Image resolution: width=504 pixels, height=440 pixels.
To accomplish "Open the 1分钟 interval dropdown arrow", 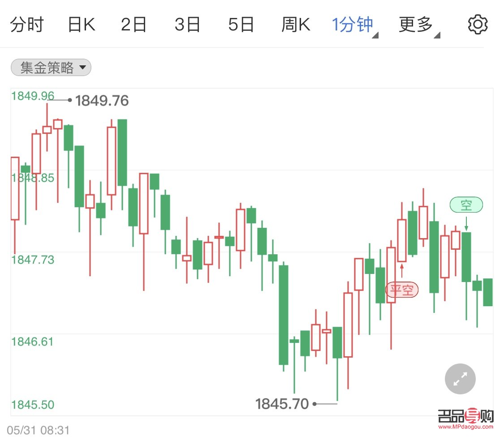I will [375, 36].
